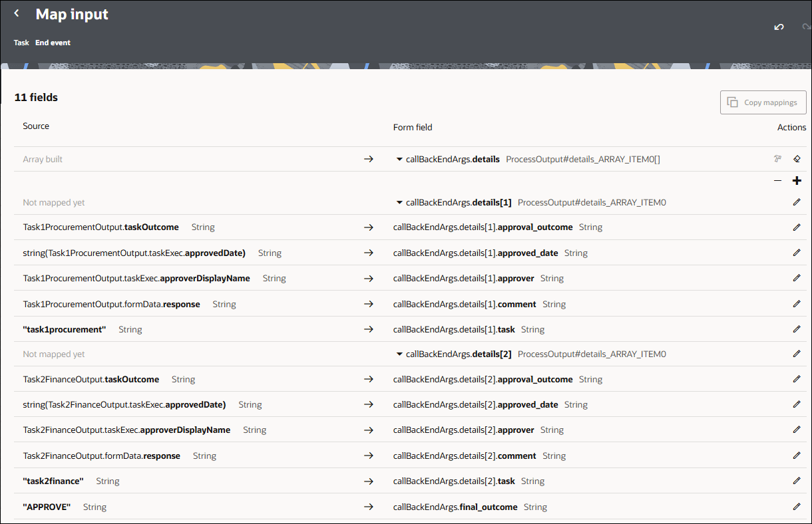This screenshot has width=812, height=524.
Task: Click callBackEndArgs.details[1].approver form field
Action: pos(464,278)
